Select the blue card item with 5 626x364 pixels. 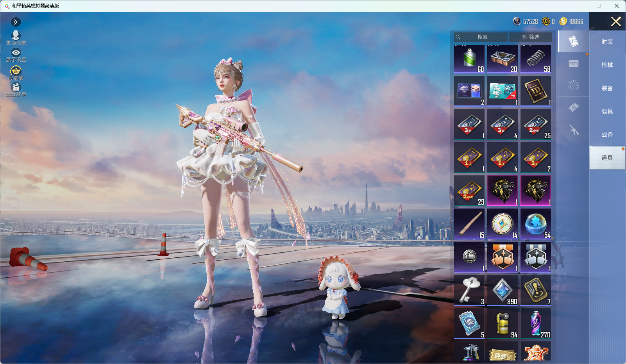(x=469, y=323)
